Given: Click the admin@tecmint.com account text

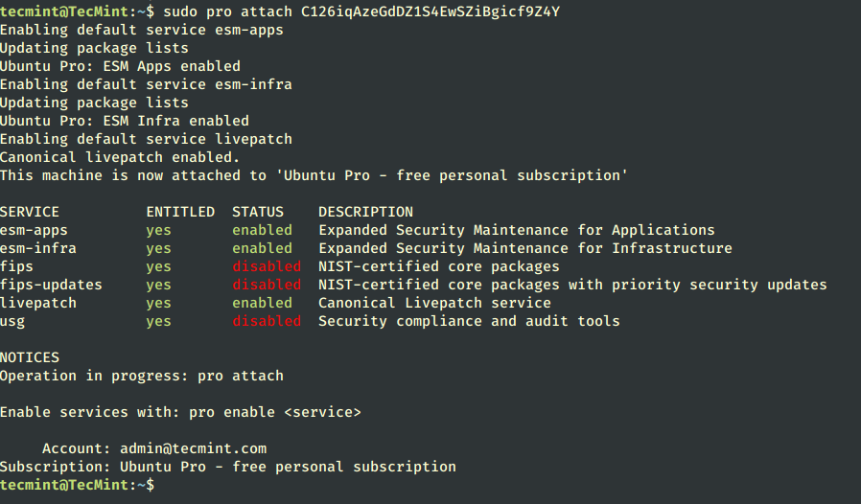Looking at the screenshot, I should pos(194,448).
